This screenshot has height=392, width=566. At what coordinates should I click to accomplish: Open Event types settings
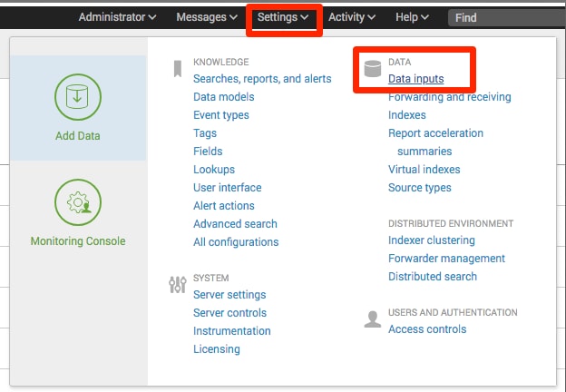click(x=221, y=115)
